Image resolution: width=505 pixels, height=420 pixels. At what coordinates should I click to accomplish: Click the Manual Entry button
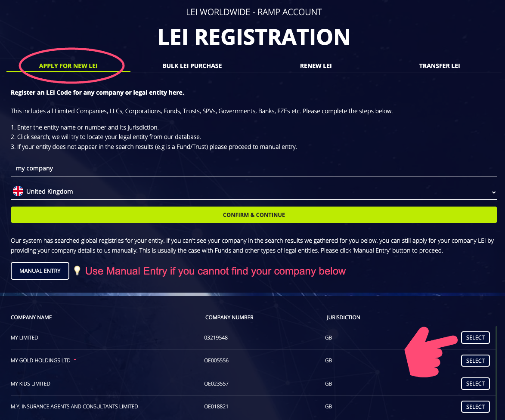(40, 271)
